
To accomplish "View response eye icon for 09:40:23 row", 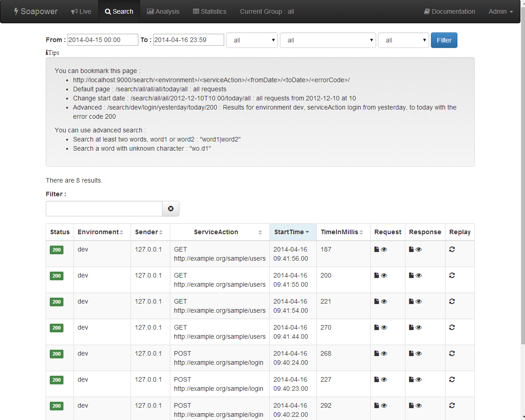I will (x=419, y=379).
